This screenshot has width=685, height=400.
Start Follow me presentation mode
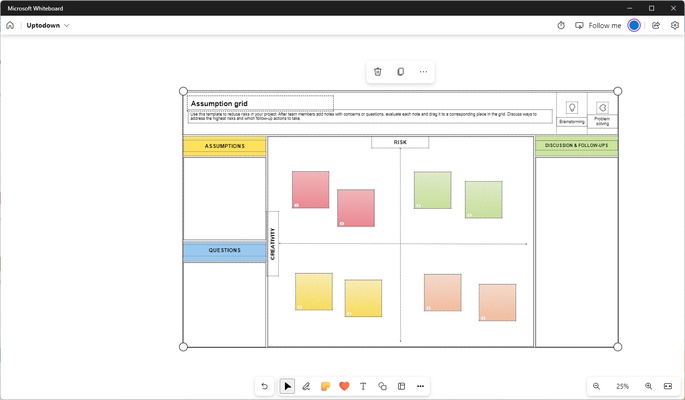coord(598,25)
